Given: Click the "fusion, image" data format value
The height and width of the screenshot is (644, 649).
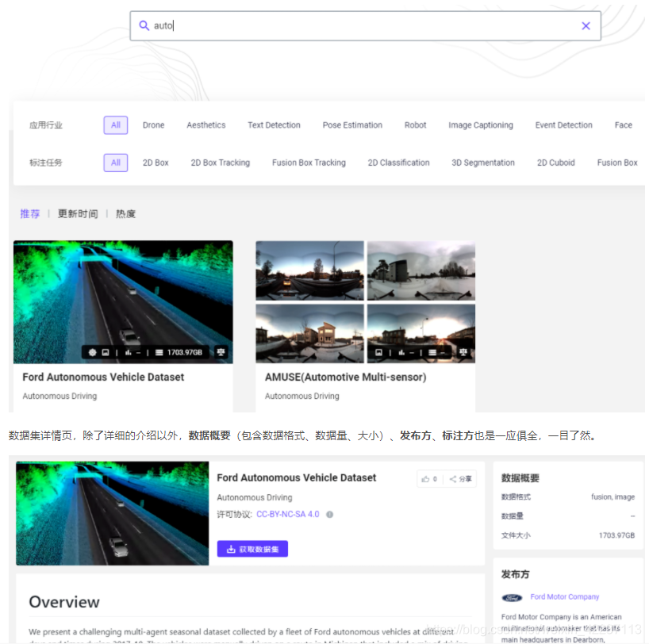Looking at the screenshot, I should 613,496.
